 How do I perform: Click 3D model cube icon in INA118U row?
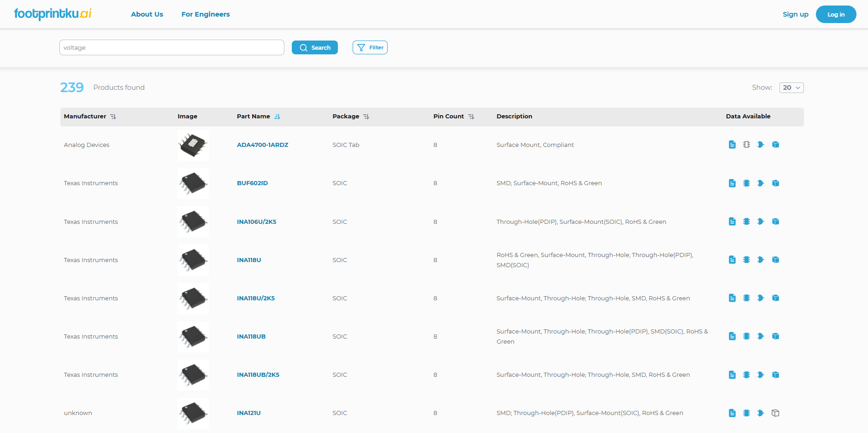tap(775, 260)
